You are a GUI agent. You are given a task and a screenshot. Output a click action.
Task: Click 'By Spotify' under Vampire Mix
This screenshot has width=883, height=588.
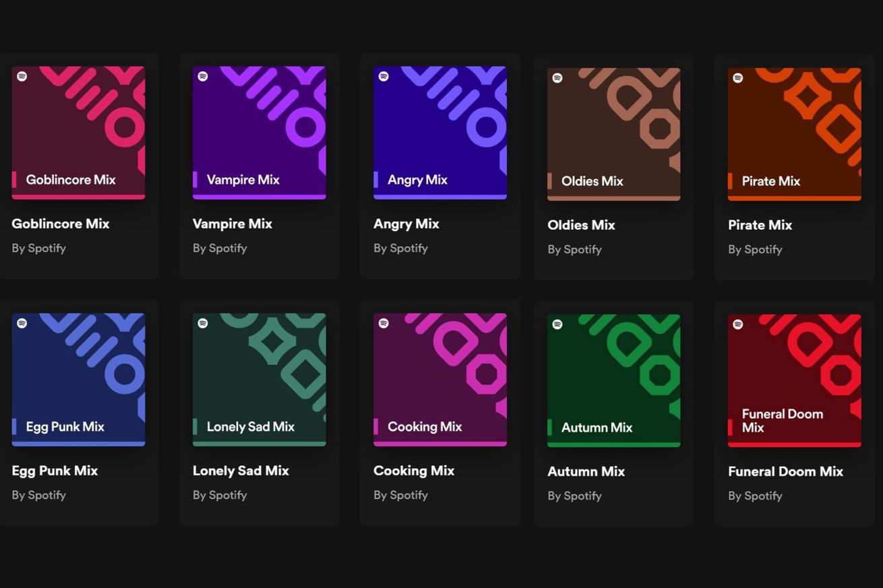[x=220, y=248]
